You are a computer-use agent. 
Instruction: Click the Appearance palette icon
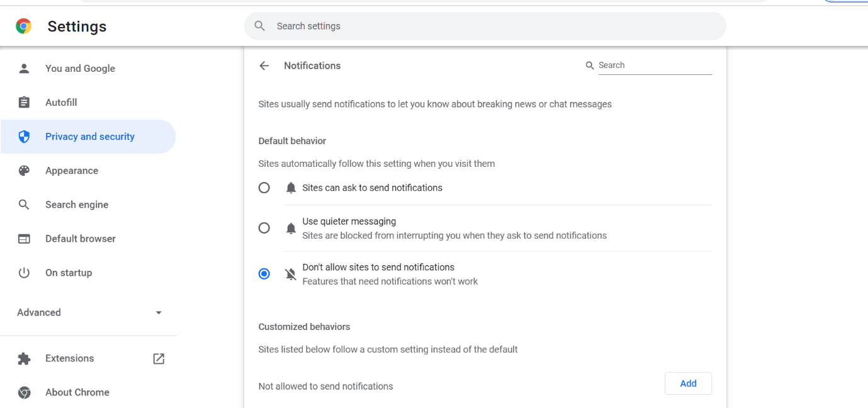point(23,170)
